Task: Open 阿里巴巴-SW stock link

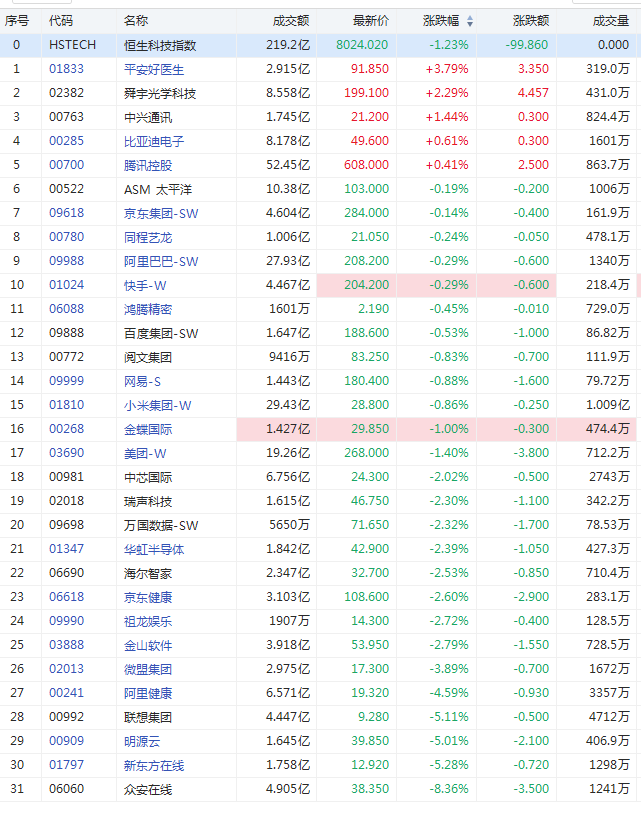Action: [x=161, y=261]
